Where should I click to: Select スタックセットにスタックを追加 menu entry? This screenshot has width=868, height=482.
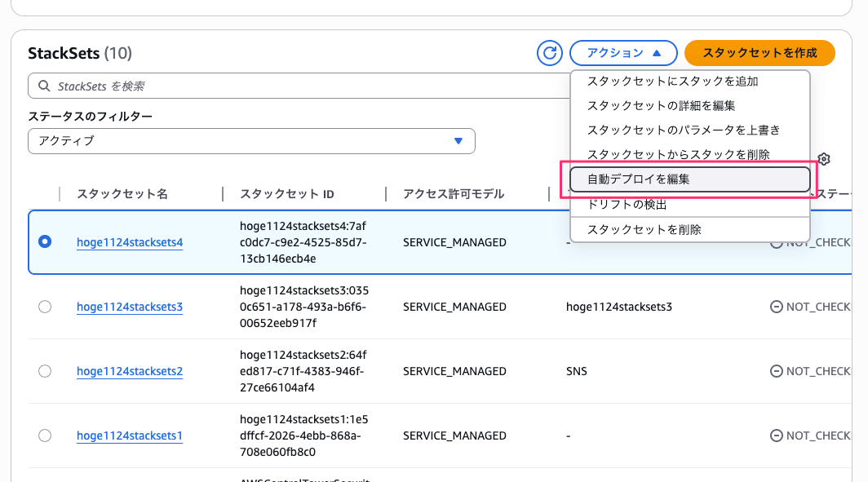[x=672, y=82]
